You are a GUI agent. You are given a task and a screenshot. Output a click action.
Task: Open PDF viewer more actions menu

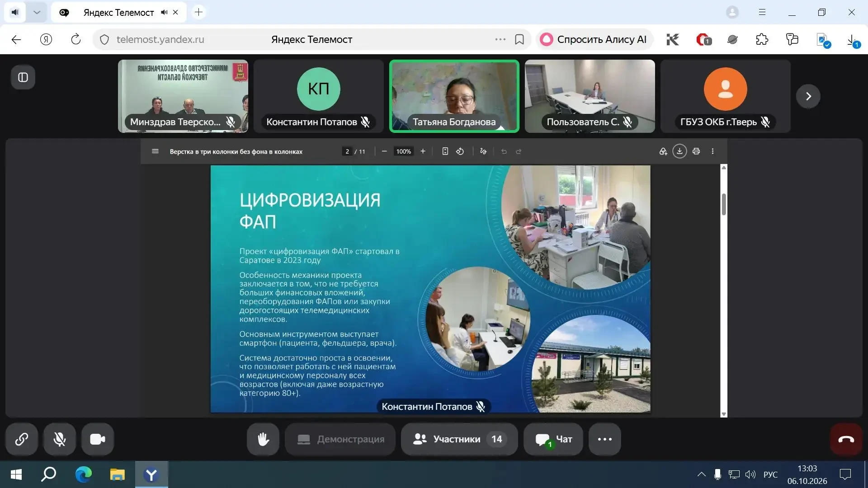click(712, 151)
